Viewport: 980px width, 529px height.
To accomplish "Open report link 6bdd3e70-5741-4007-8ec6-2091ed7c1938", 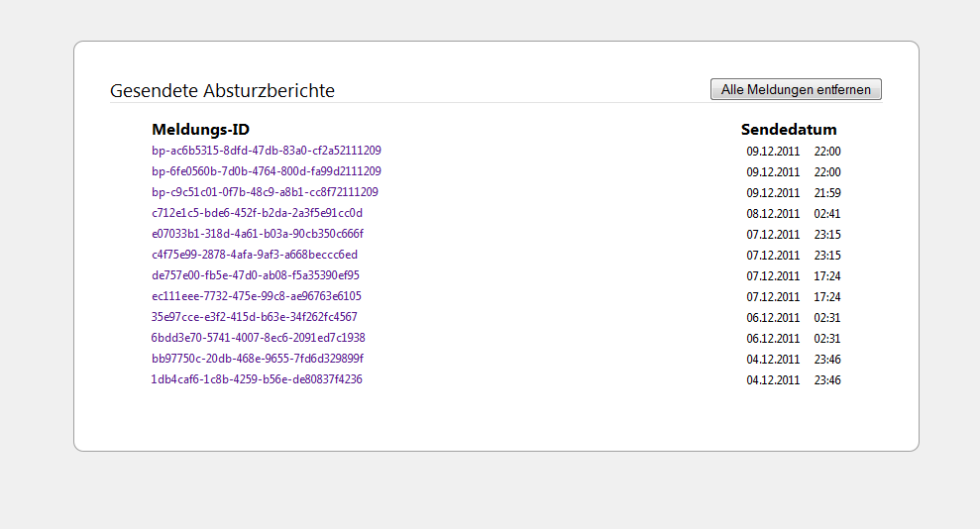I will [x=258, y=338].
